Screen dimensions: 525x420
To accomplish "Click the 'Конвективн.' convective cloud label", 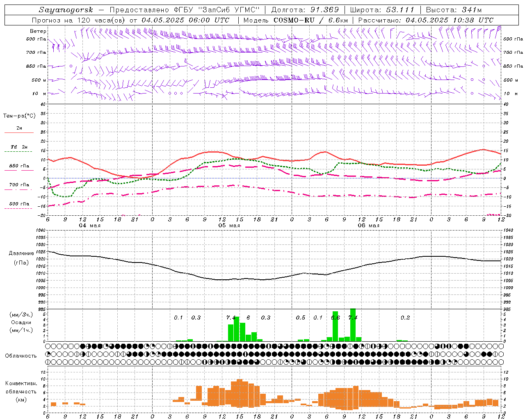I will pos(21,383).
